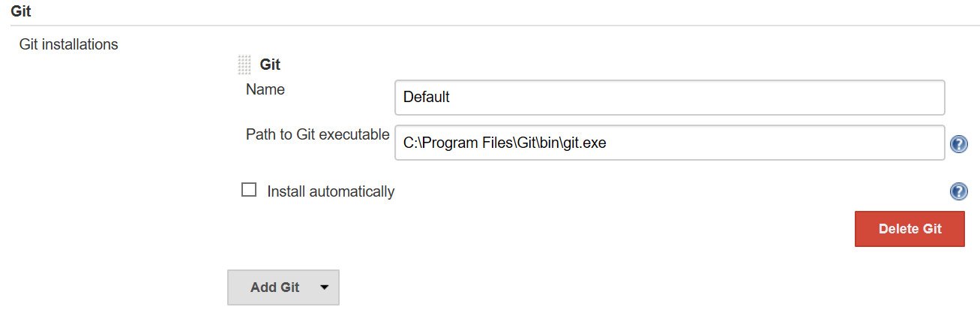
Task: Click the git.exe path text in the field
Action: pyautogui.click(x=504, y=143)
